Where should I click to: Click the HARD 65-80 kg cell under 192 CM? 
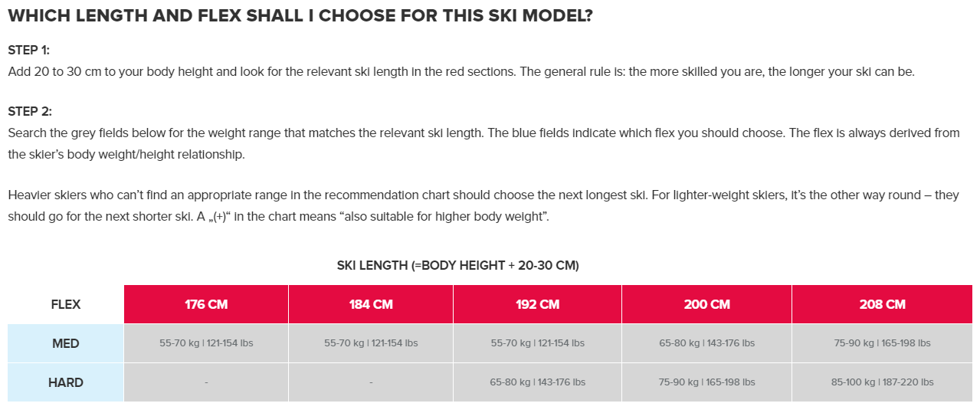(537, 382)
